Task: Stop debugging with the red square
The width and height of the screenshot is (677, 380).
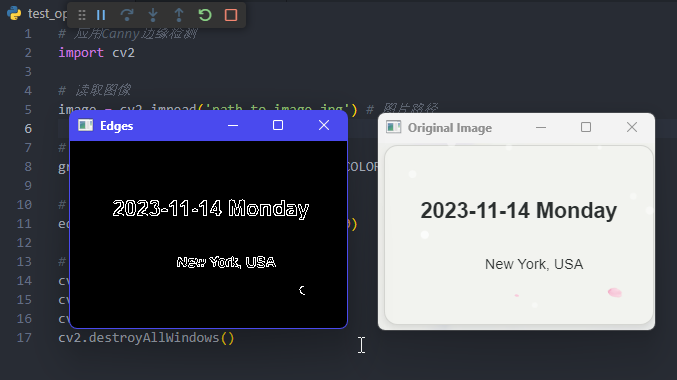Action: point(231,15)
